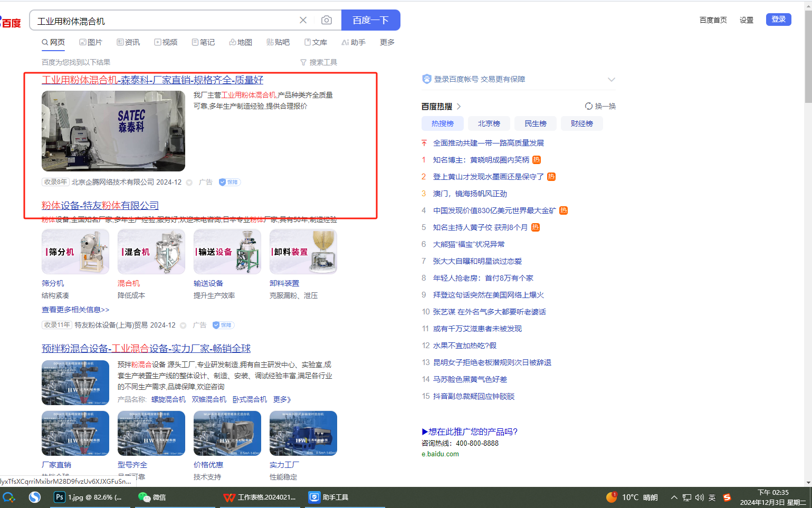The image size is (812, 508).
Task: Switch to the 图片 tab
Action: [91, 42]
